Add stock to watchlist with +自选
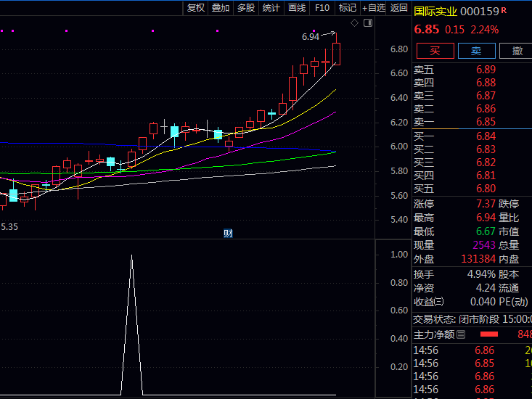 point(373,8)
